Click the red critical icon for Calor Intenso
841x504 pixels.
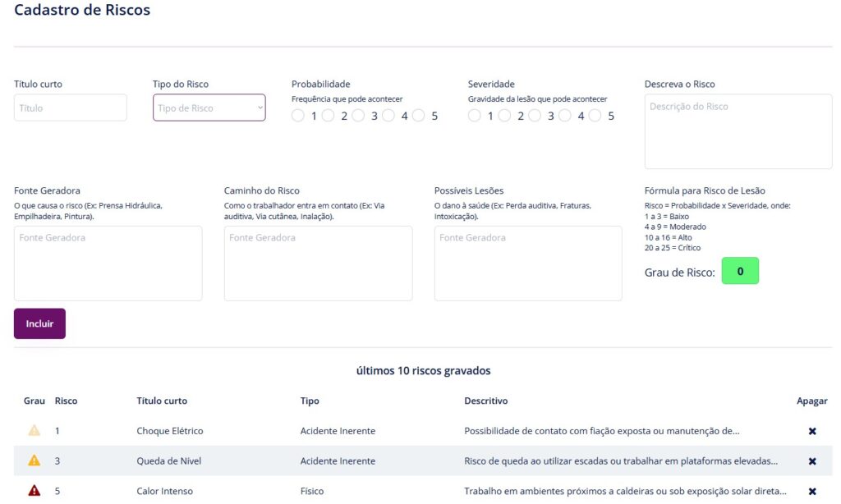pos(34,491)
